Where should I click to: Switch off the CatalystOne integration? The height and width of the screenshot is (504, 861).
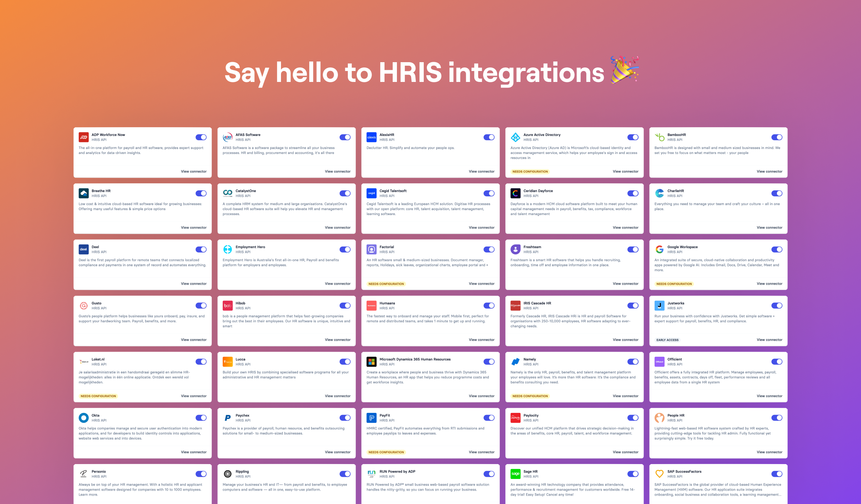345,193
